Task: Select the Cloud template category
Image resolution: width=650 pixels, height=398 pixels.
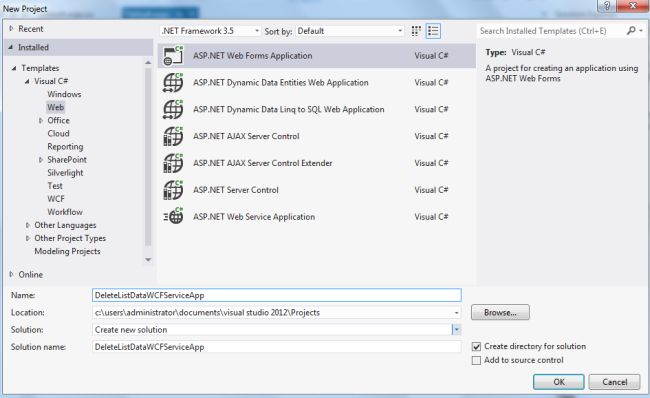Action: click(x=58, y=133)
